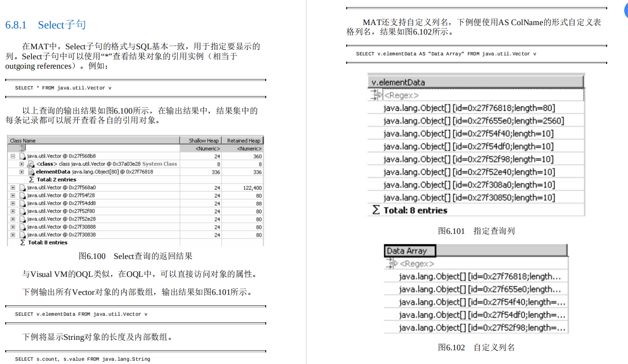Click <Regex> filter field in Data Array table
628x364 pixels.
coord(483,264)
